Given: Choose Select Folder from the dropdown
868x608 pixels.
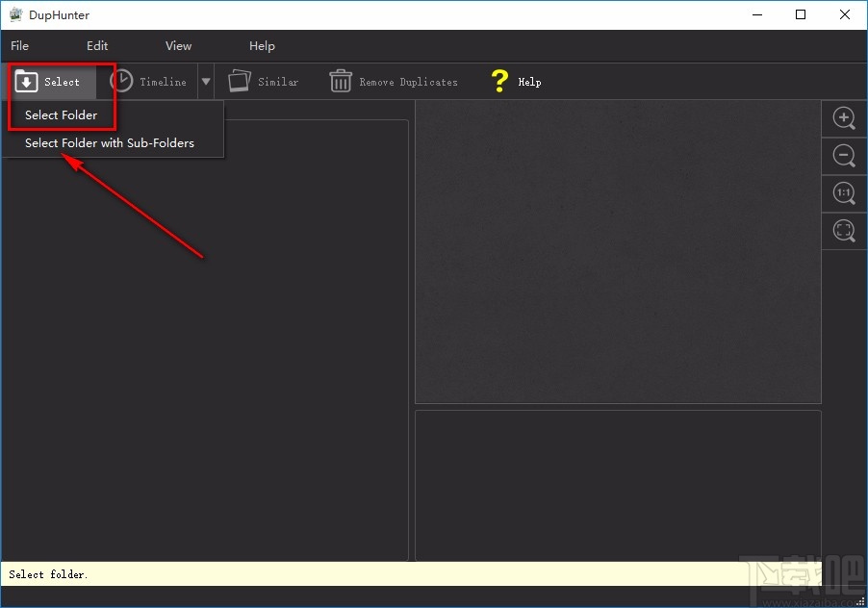Looking at the screenshot, I should click(61, 115).
